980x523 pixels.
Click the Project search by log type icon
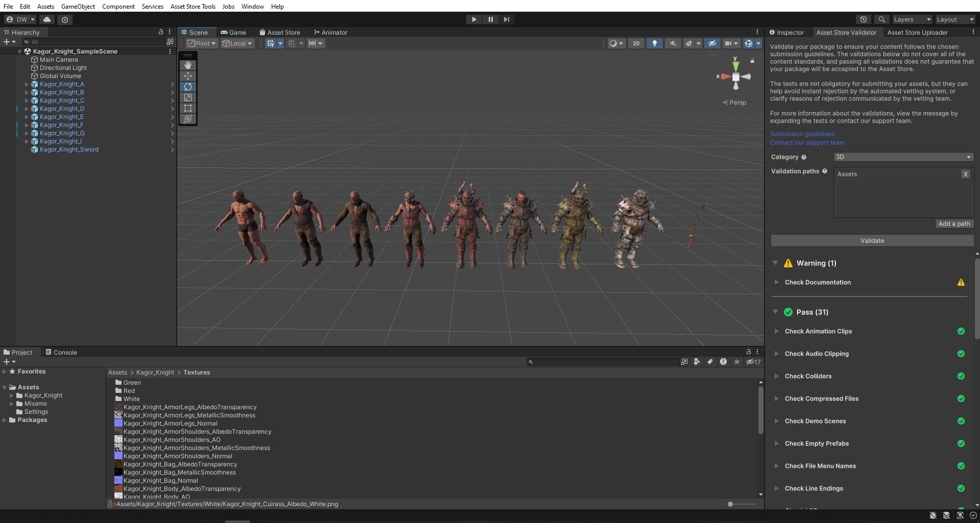click(723, 362)
